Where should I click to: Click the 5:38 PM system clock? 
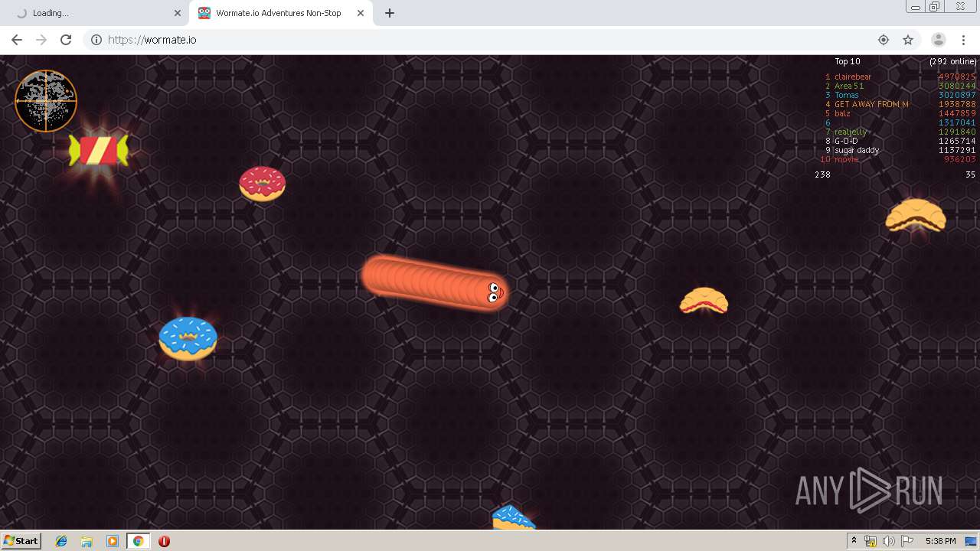[x=940, y=541]
